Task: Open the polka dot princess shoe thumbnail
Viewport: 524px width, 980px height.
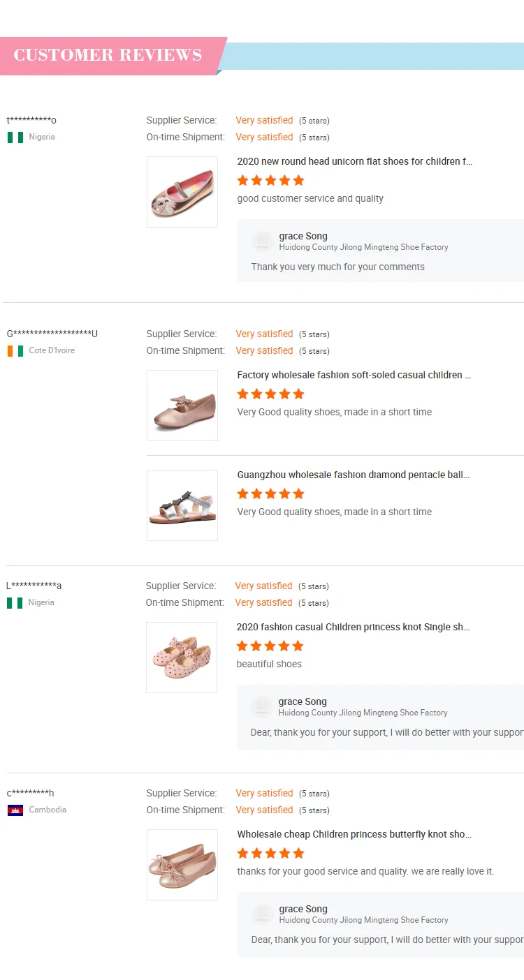Action: (182, 658)
